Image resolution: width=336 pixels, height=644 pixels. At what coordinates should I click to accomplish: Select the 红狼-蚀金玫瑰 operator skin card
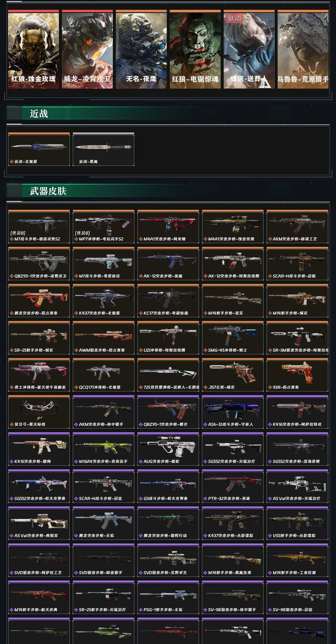pyautogui.click(x=33, y=49)
